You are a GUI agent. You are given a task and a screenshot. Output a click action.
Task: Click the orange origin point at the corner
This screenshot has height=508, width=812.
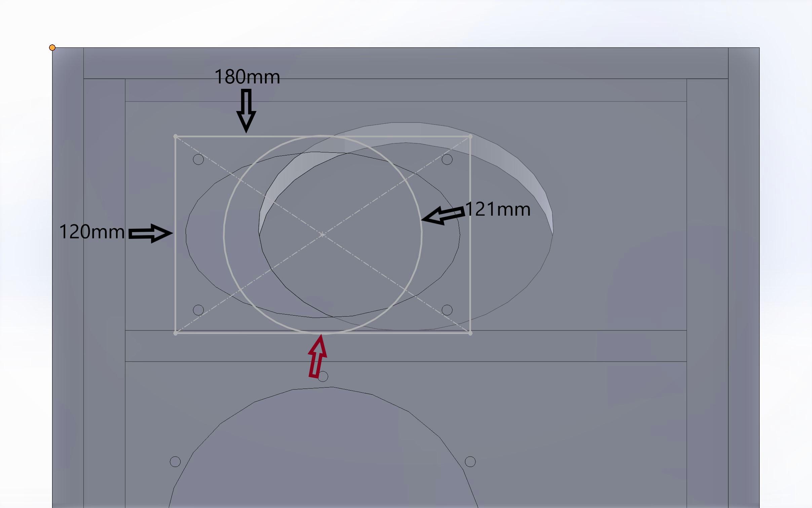pos(52,47)
